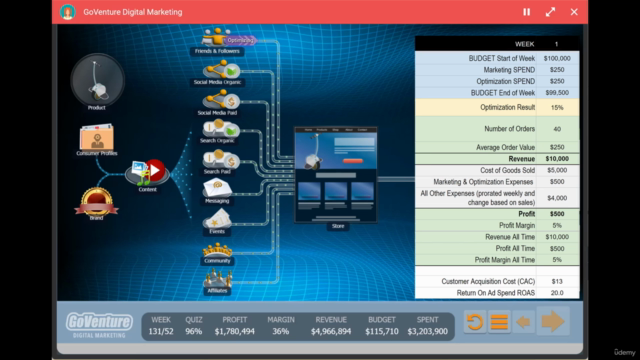Click the Customer Acquisition Cost (CAC) row
Image resolution: width=640 pixels, height=360 pixels.
tap(497, 281)
